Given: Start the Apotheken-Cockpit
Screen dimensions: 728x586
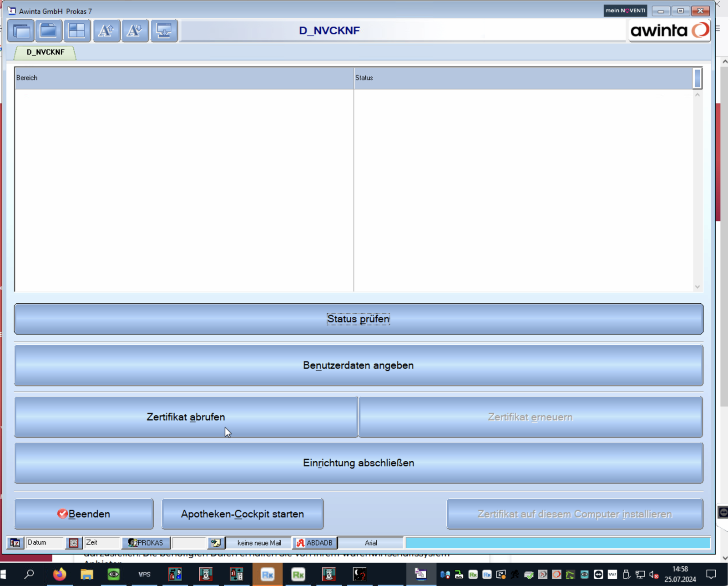Looking at the screenshot, I should pyautogui.click(x=243, y=514).
